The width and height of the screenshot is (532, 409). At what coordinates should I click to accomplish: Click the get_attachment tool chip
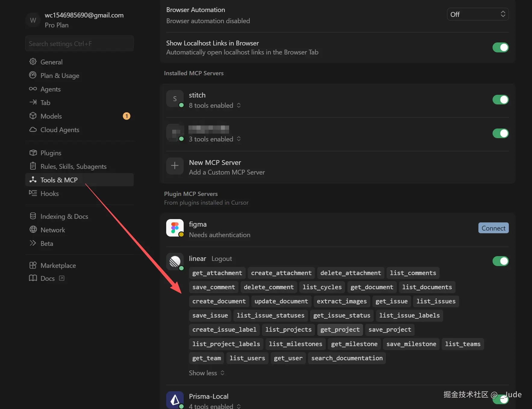pos(217,273)
